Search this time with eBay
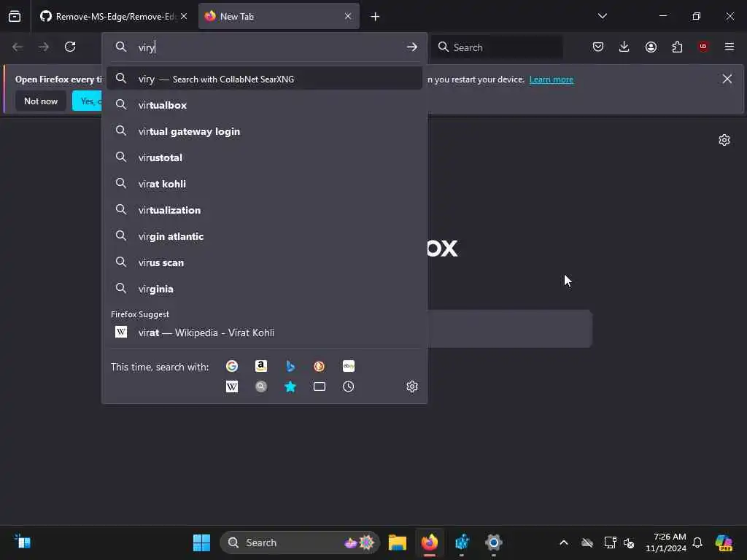 pyautogui.click(x=349, y=366)
